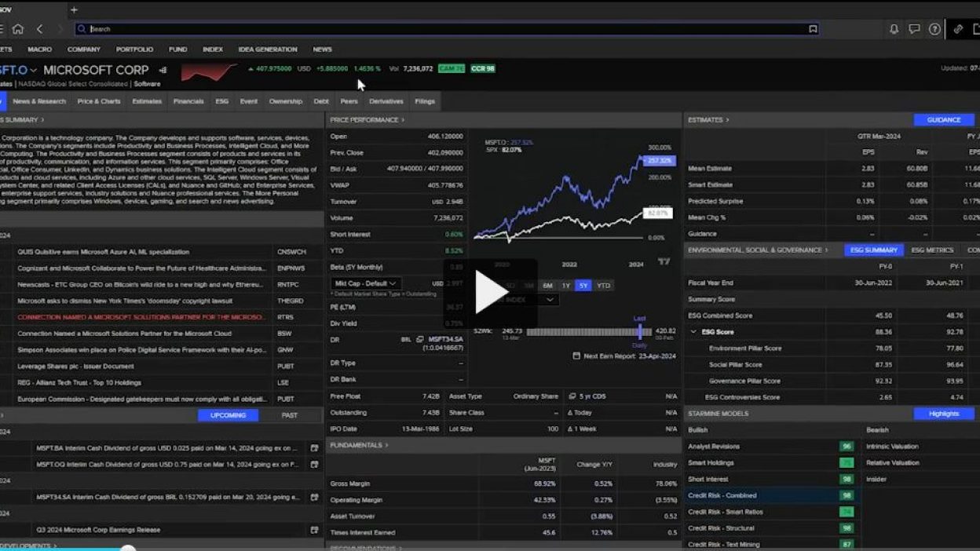Screen dimensions: 980x551
Task: Open the notifications bell icon
Action: point(894,29)
